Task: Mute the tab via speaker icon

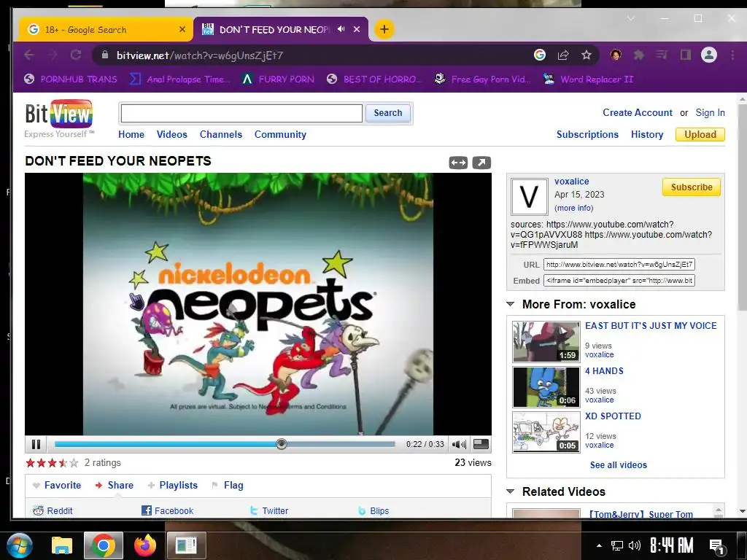Action: pos(341,29)
